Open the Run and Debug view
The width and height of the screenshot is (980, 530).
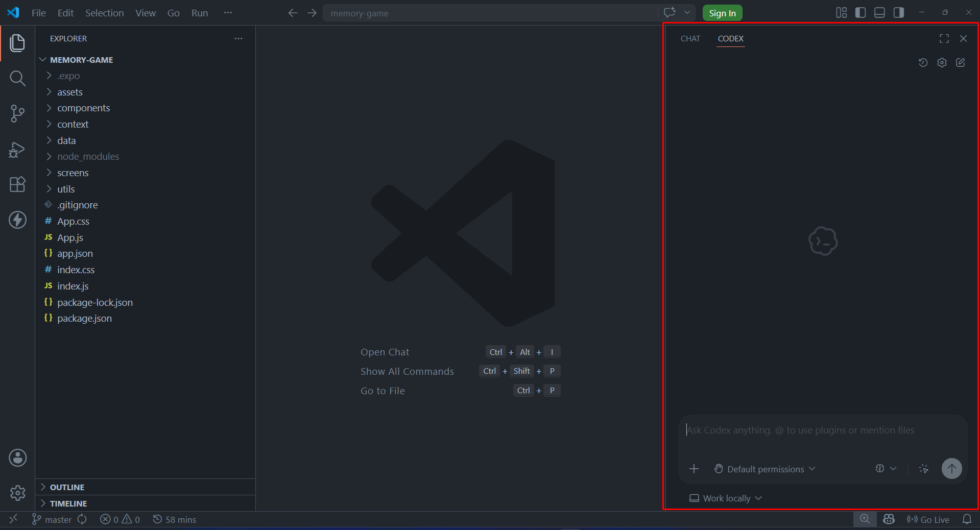(x=17, y=149)
